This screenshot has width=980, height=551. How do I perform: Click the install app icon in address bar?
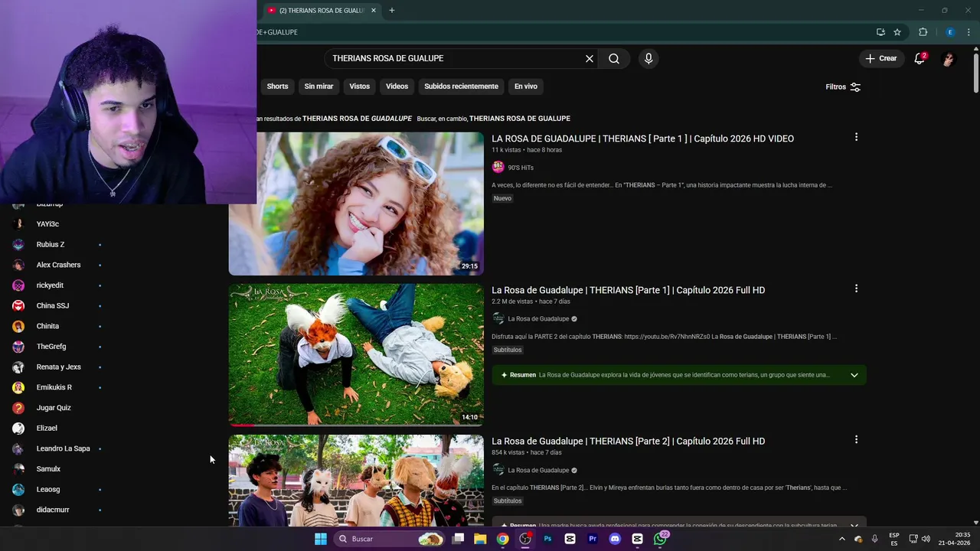point(880,32)
